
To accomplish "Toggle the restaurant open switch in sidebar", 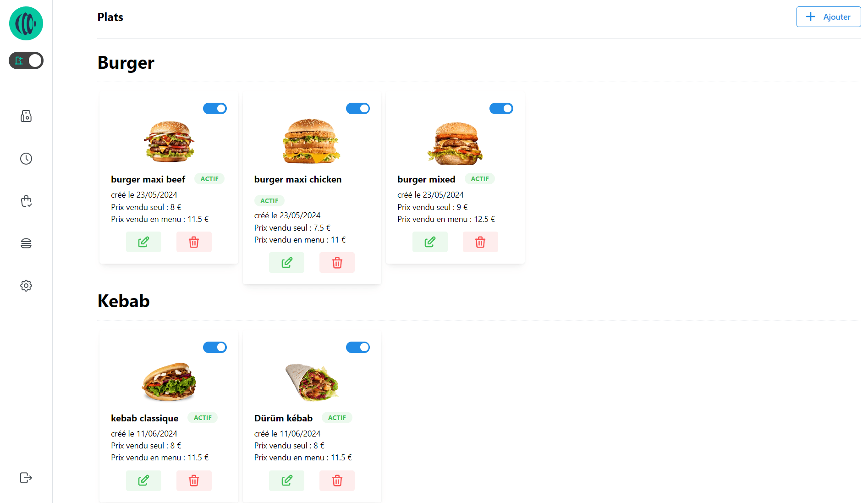I will click(x=26, y=61).
